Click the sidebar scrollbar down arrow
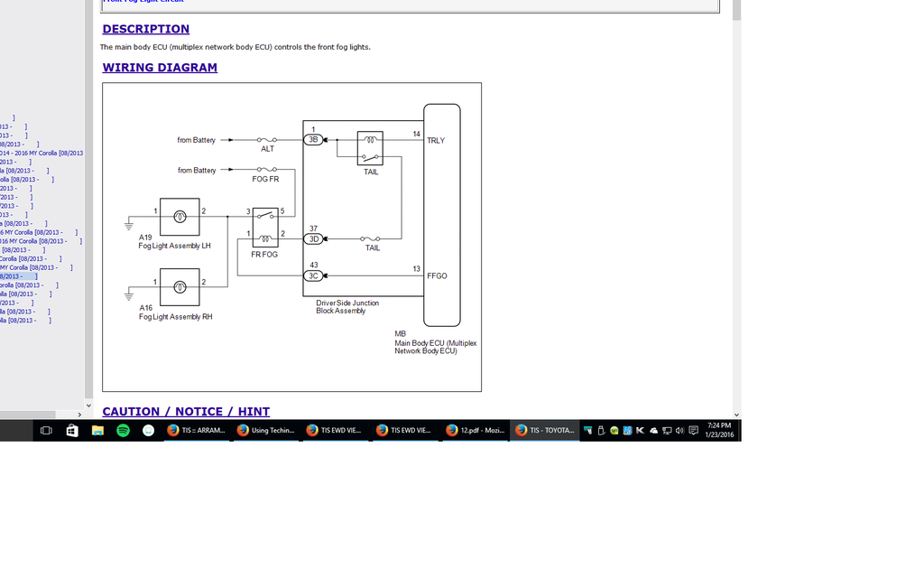 tap(88, 406)
